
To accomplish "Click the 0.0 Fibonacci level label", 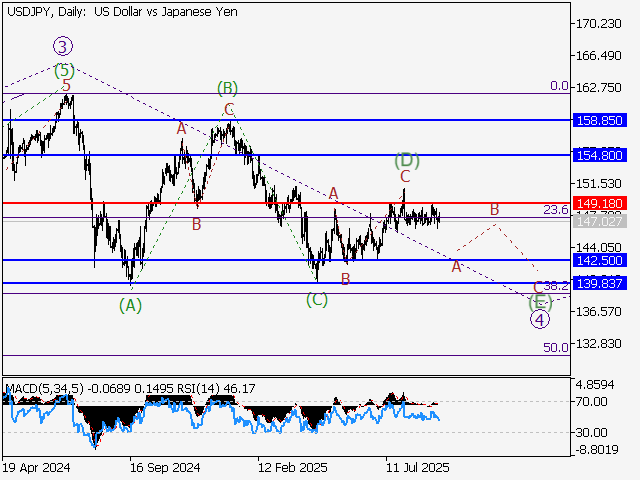I will pyautogui.click(x=559, y=87).
